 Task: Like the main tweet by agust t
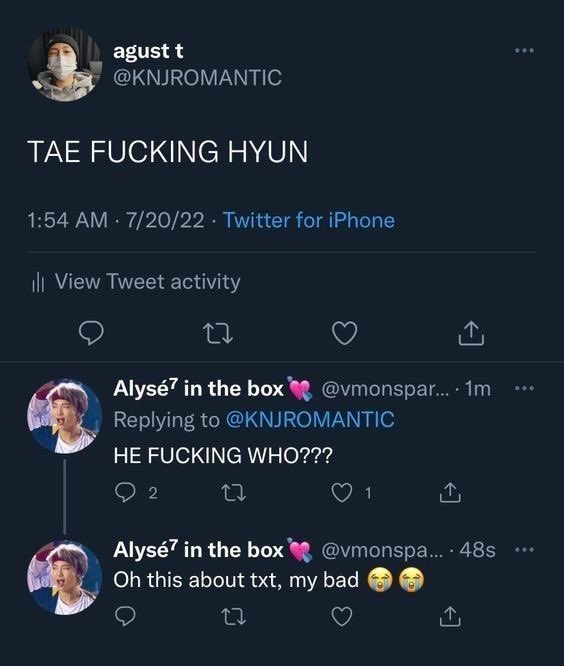click(344, 333)
